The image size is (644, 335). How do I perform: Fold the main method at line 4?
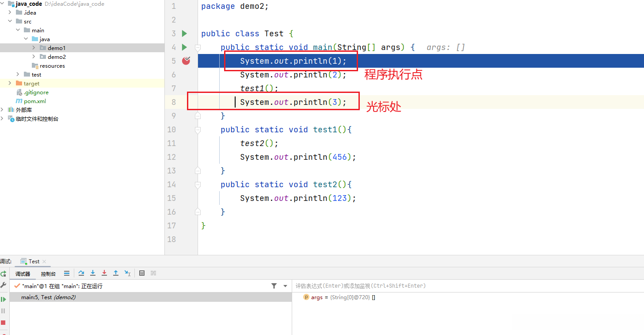tap(198, 47)
